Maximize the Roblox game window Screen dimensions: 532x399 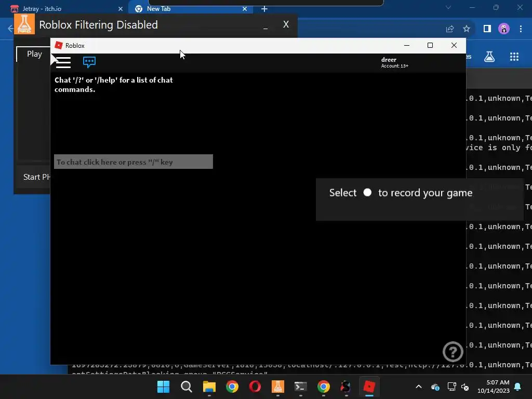[x=430, y=46]
